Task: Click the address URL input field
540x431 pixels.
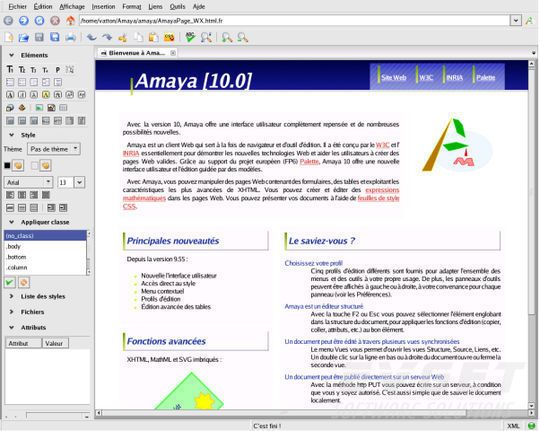Action: click(x=295, y=21)
